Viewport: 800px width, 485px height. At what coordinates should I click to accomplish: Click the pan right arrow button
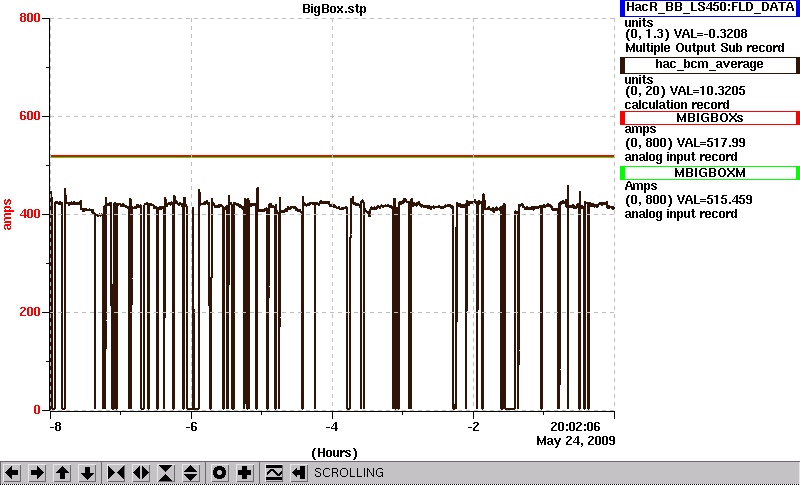[37, 473]
